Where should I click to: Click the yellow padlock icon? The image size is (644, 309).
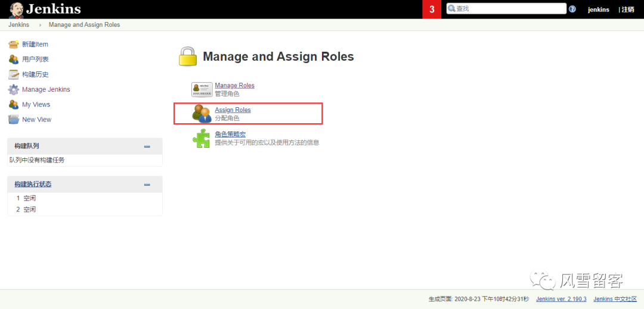point(188,57)
